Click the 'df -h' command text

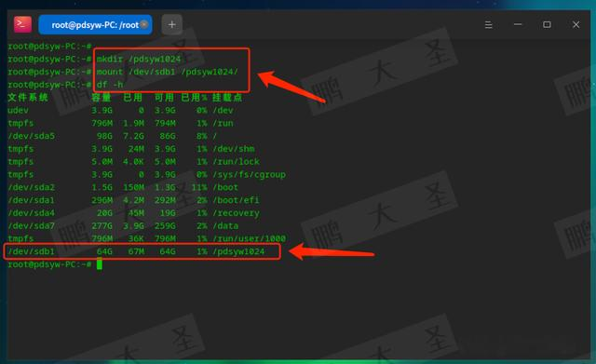110,85
